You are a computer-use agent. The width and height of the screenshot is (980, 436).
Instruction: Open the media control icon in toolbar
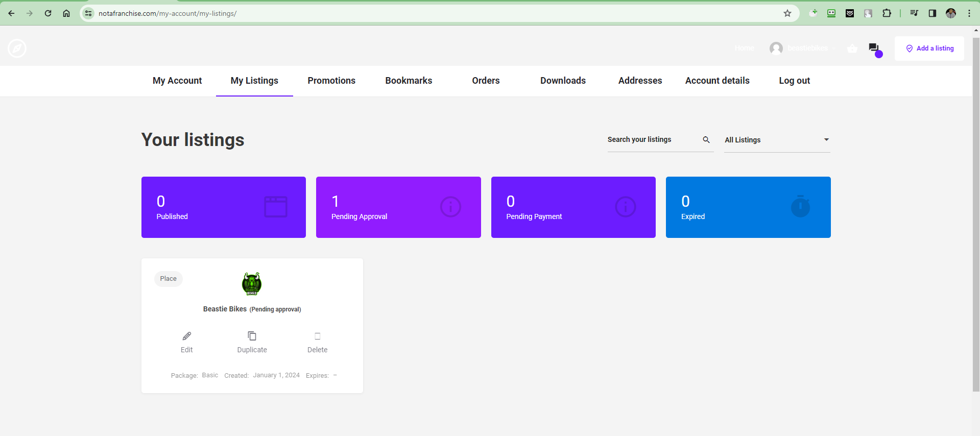click(x=914, y=13)
